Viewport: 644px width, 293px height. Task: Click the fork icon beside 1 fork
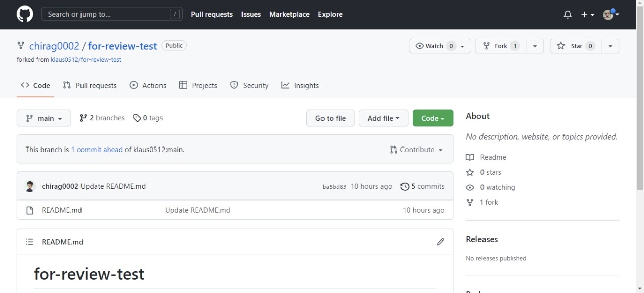point(470,202)
